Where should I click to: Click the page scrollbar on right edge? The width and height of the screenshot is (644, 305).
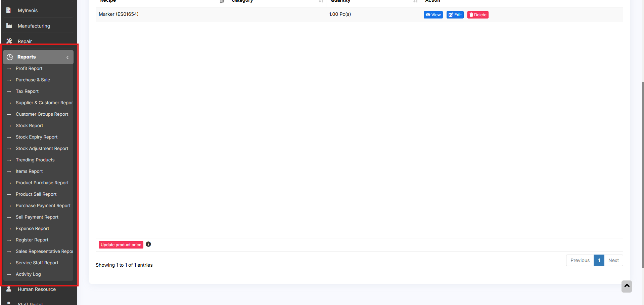click(642, 175)
